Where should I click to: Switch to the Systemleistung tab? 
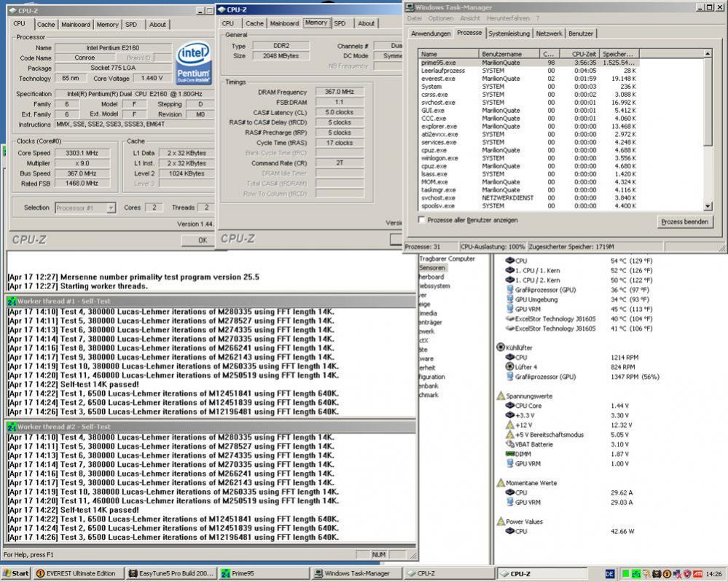[509, 34]
